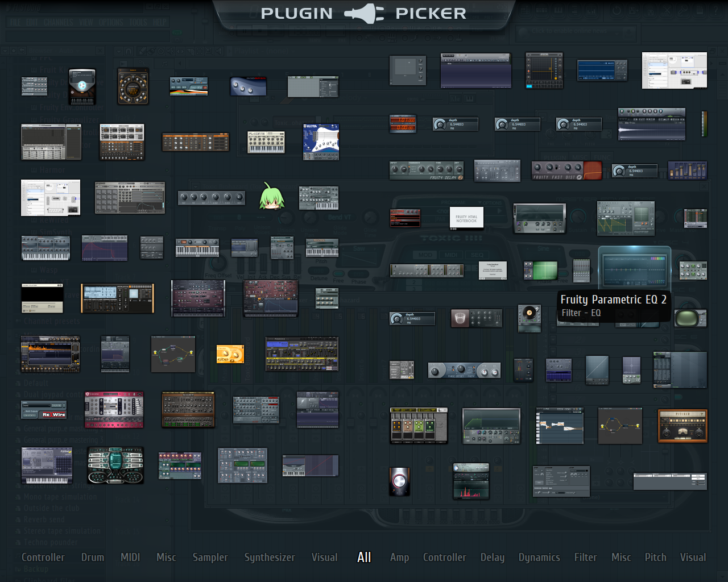This screenshot has height=582, width=728.
Task: Pick the BooBass blue bass plugin
Action: tap(249, 86)
